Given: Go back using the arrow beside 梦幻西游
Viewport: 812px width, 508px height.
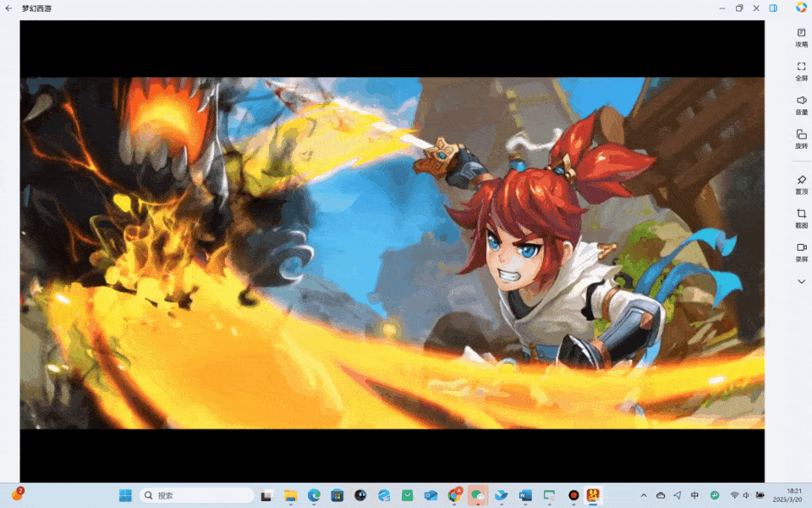Looking at the screenshot, I should 8,8.
